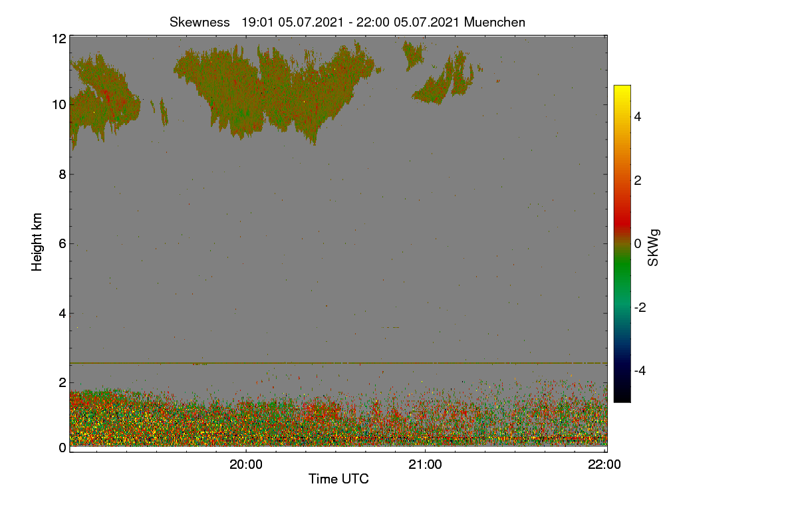The width and height of the screenshot is (798, 532).
Task: Click the height axis value 0
Action: coord(62,448)
